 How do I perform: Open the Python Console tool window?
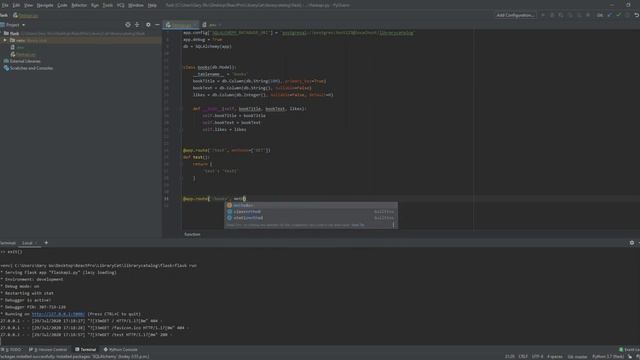coord(120,350)
